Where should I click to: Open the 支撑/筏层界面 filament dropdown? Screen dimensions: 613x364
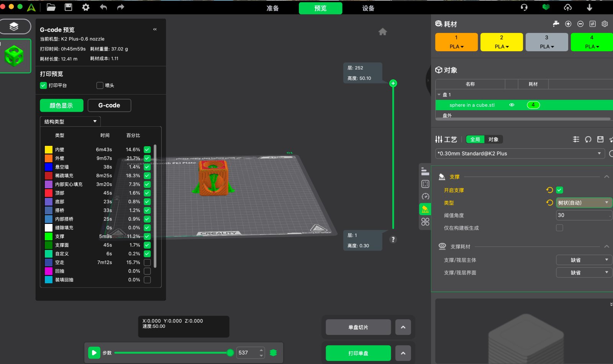pyautogui.click(x=584, y=273)
